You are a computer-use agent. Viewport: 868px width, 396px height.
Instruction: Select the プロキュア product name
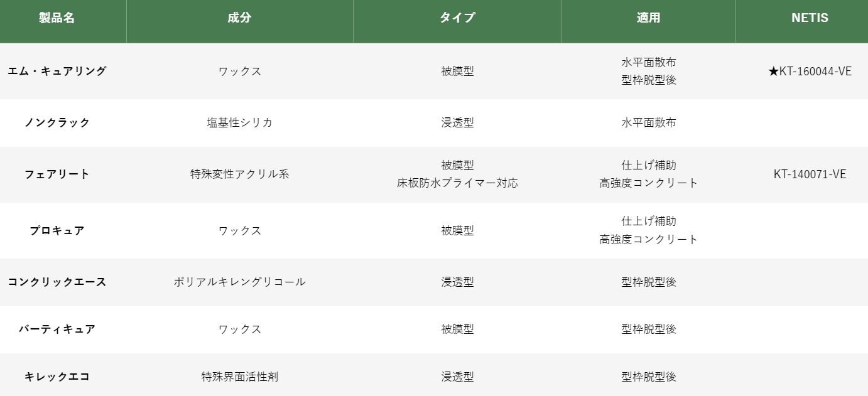pos(57,230)
